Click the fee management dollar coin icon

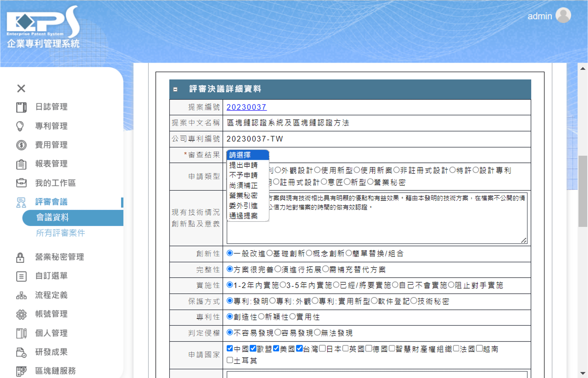21,145
